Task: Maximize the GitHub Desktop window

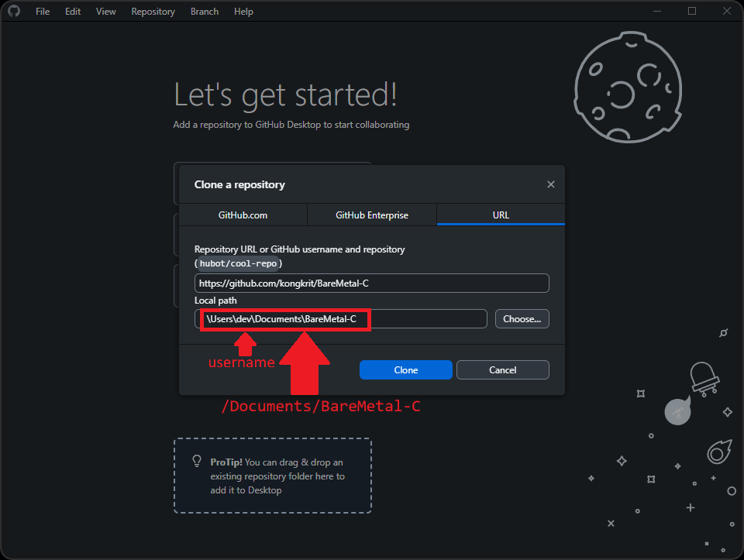Action: [692, 11]
